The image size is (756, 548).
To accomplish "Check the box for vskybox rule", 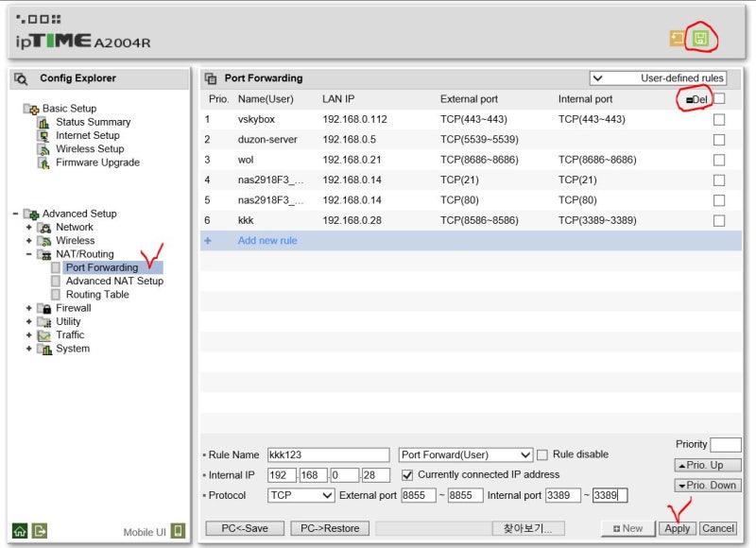I will tap(719, 120).
